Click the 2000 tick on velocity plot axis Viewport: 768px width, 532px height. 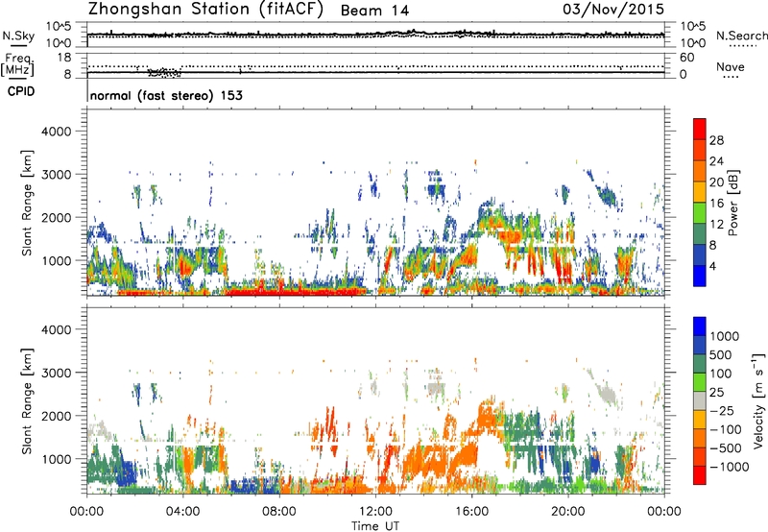coord(56,416)
